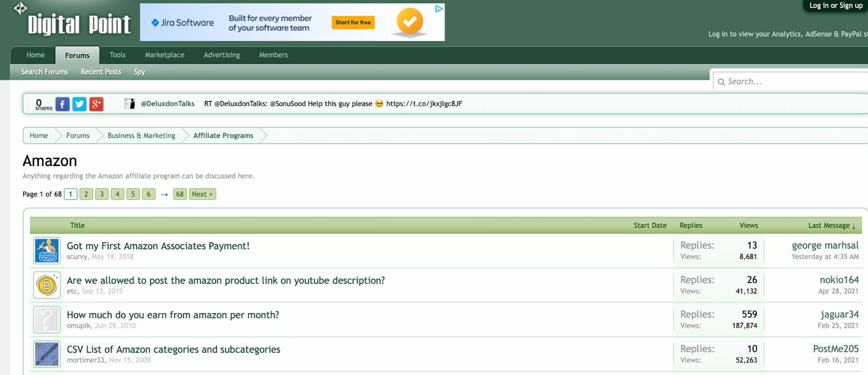Open etc's bitcoin avatar
Viewport: 868px width, 375px height.
click(x=47, y=285)
